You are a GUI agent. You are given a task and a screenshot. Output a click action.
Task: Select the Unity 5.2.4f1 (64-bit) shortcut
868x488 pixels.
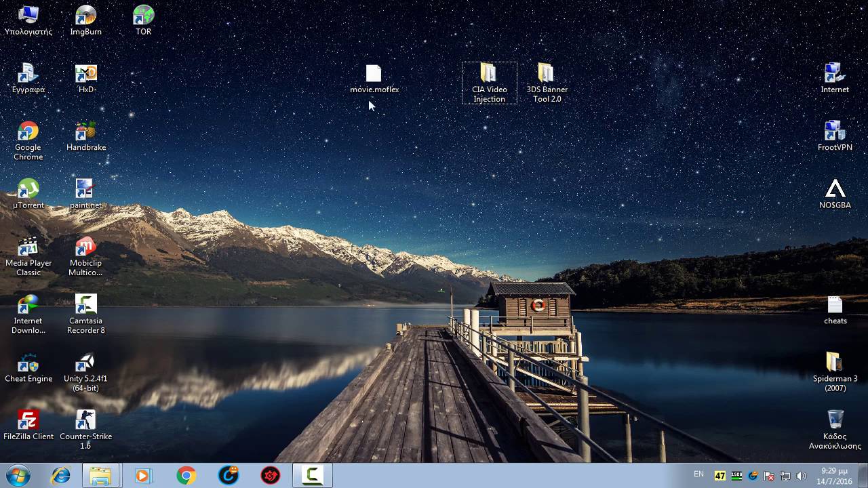tap(86, 373)
